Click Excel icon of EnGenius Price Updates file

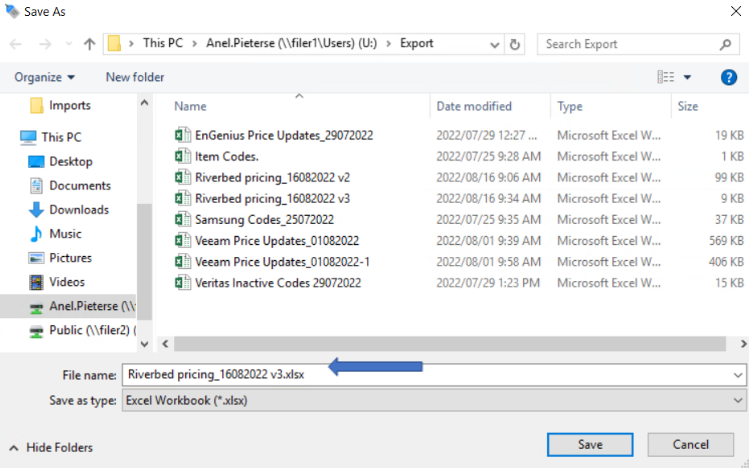[181, 135]
